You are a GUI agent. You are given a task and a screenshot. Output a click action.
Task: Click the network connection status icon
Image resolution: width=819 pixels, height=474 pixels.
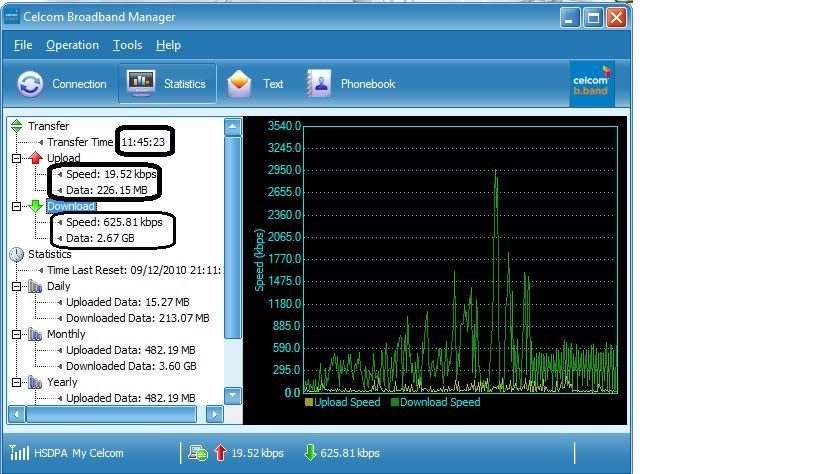click(x=199, y=453)
